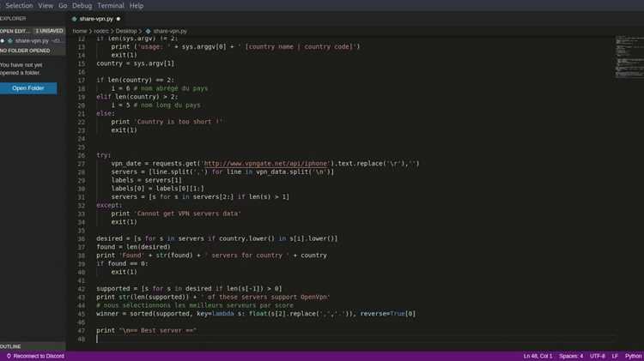Open the vpngate.net API URL link
The height and width of the screenshot is (361, 644).
(265, 164)
